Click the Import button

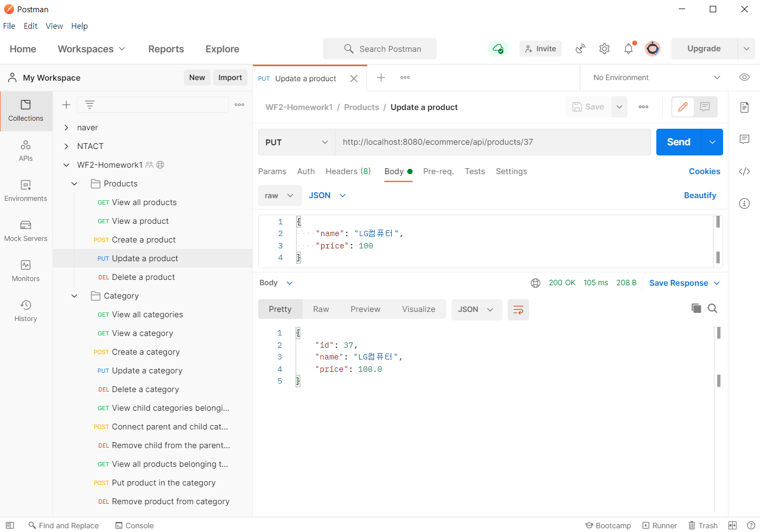point(230,77)
